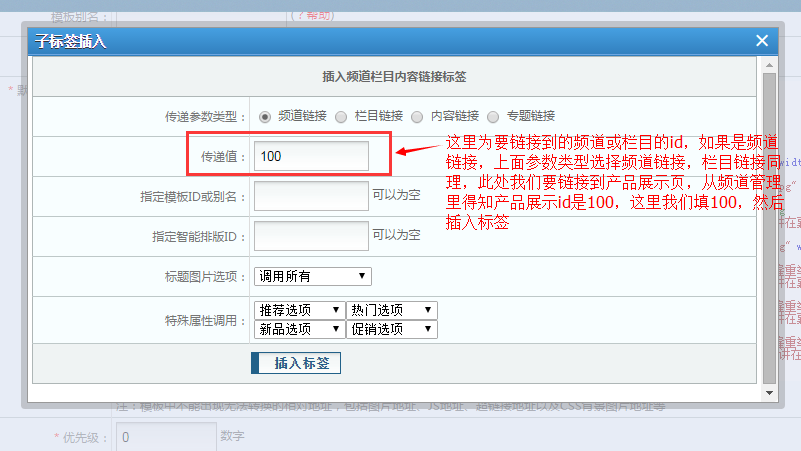The height and width of the screenshot is (451, 801).
Task: Click the 指定智能排版ID input field
Action: [x=311, y=236]
